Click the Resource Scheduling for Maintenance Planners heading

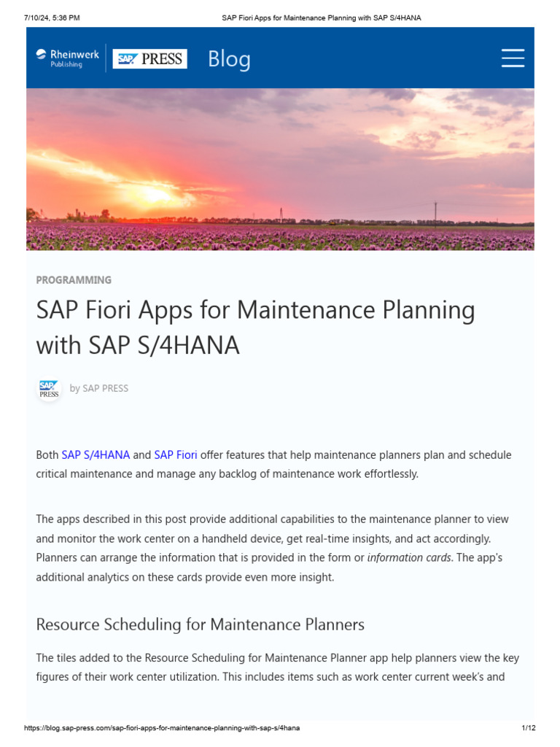point(201,624)
